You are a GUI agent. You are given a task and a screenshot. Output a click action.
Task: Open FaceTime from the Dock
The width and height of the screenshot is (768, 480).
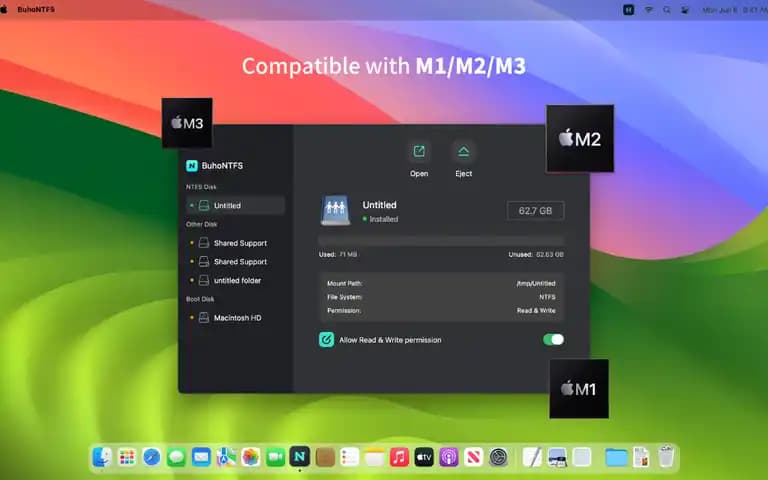[x=275, y=457]
